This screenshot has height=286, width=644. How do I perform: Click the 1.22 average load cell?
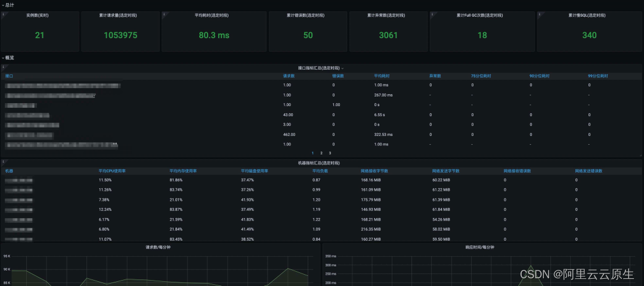316,219
